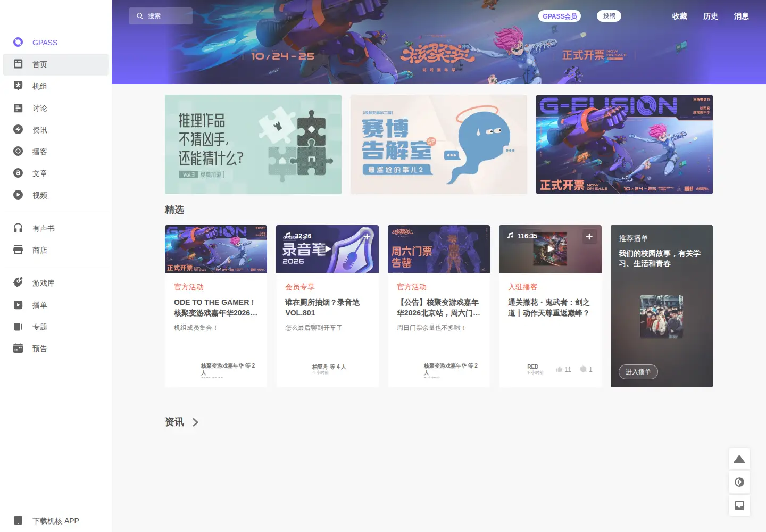The width and height of the screenshot is (766, 532).
Task: Open 消息 in the top navigation
Action: pos(742,16)
